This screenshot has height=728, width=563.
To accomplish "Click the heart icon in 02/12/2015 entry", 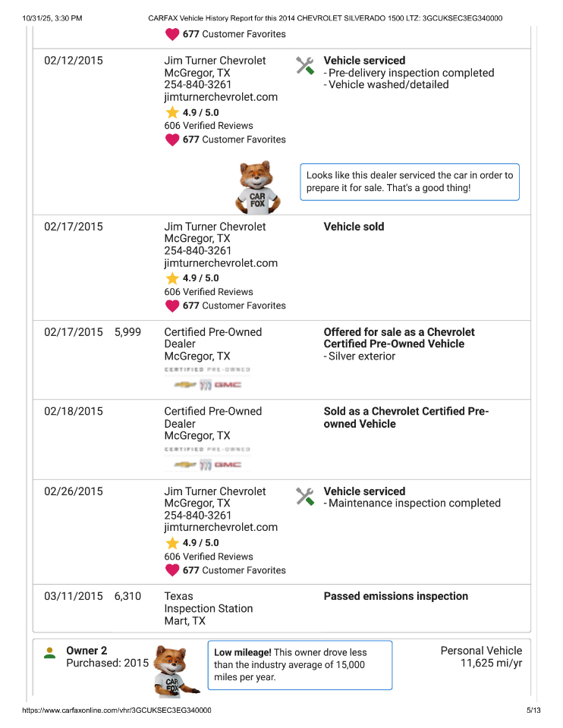I will pyautogui.click(x=172, y=140).
